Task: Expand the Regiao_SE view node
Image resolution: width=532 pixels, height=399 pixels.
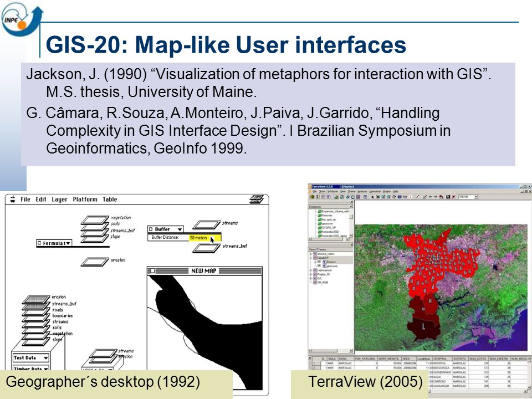Action: coord(310,274)
